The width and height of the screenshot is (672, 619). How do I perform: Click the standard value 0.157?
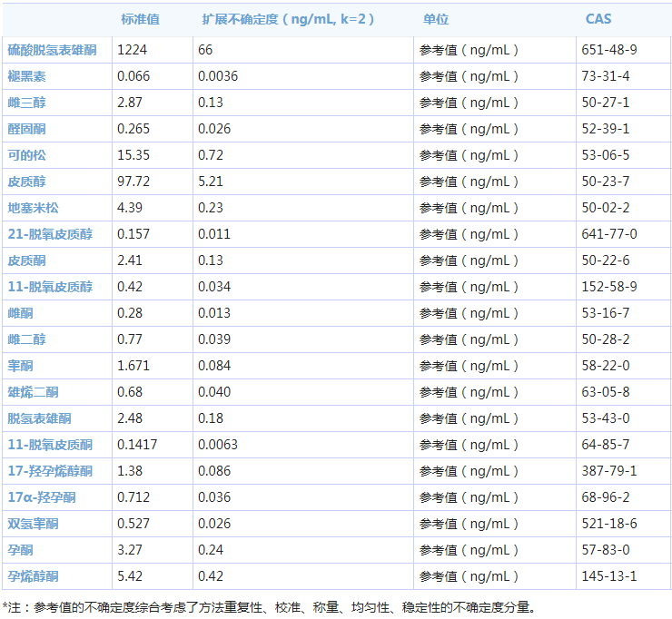133,234
